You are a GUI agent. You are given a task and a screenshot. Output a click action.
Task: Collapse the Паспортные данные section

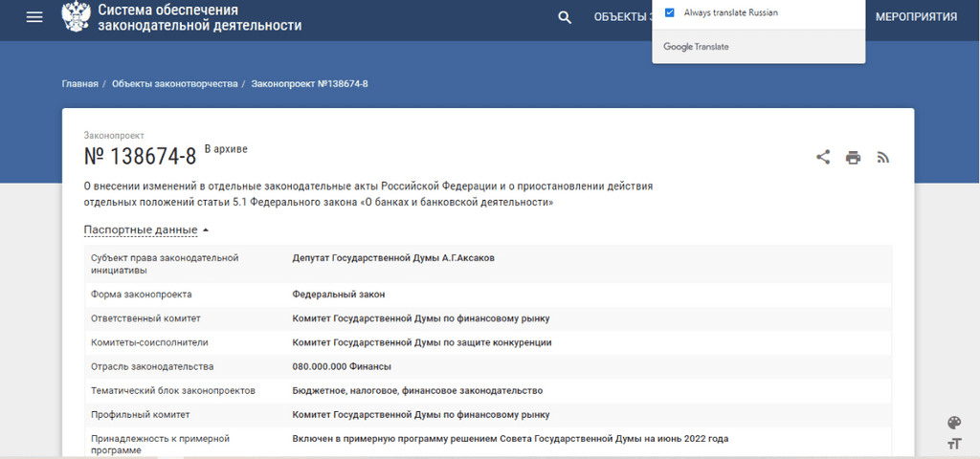click(x=146, y=229)
